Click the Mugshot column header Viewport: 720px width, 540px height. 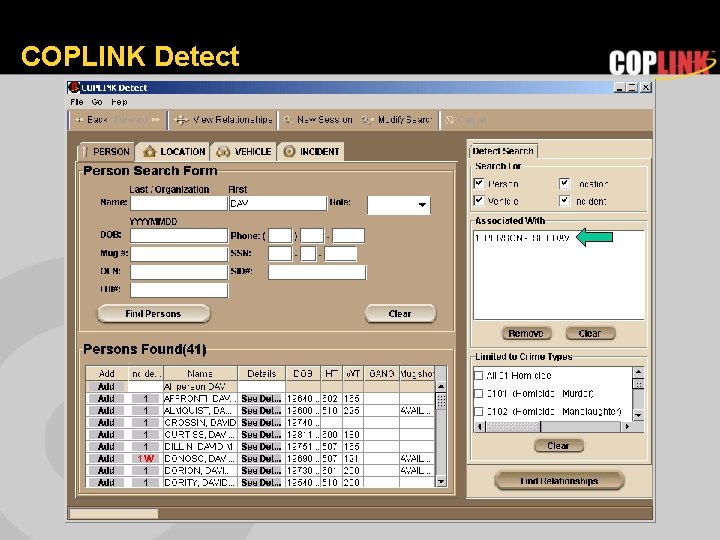coord(417,373)
